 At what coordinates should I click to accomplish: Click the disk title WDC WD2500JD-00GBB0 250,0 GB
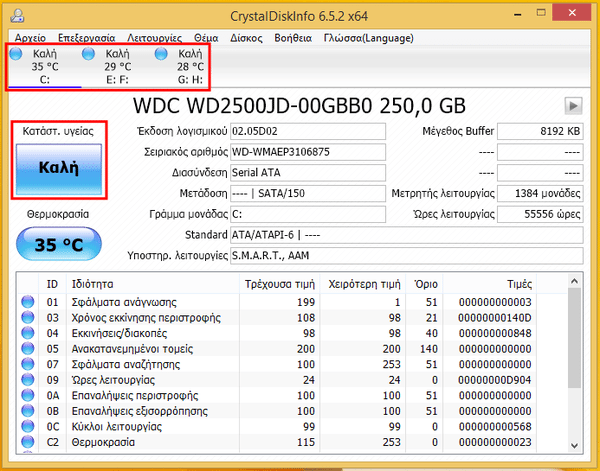point(299,106)
